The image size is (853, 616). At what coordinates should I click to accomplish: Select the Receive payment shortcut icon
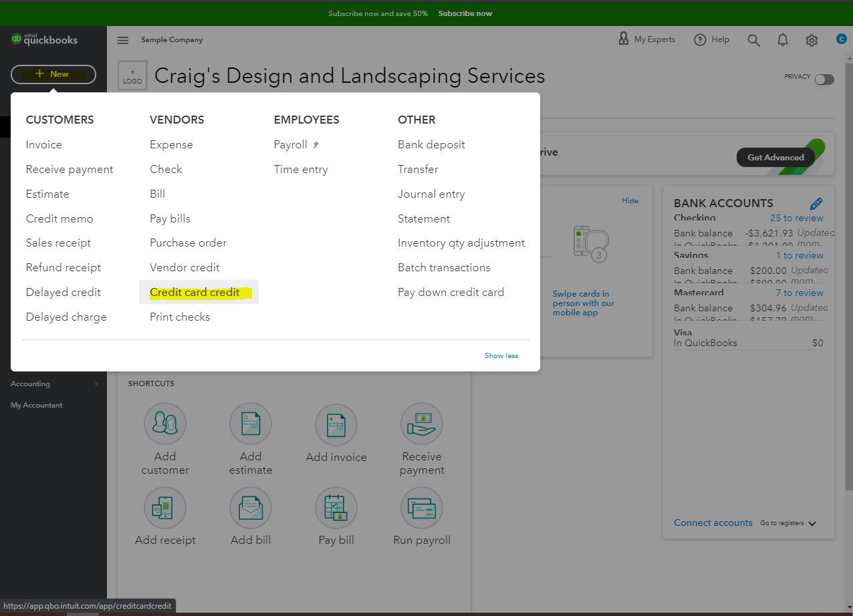point(421,423)
